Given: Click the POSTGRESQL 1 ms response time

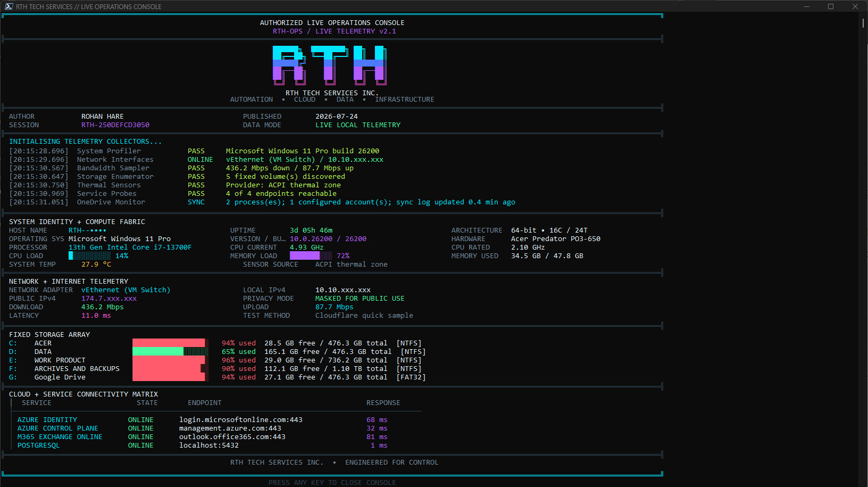Looking at the screenshot, I should 379,445.
